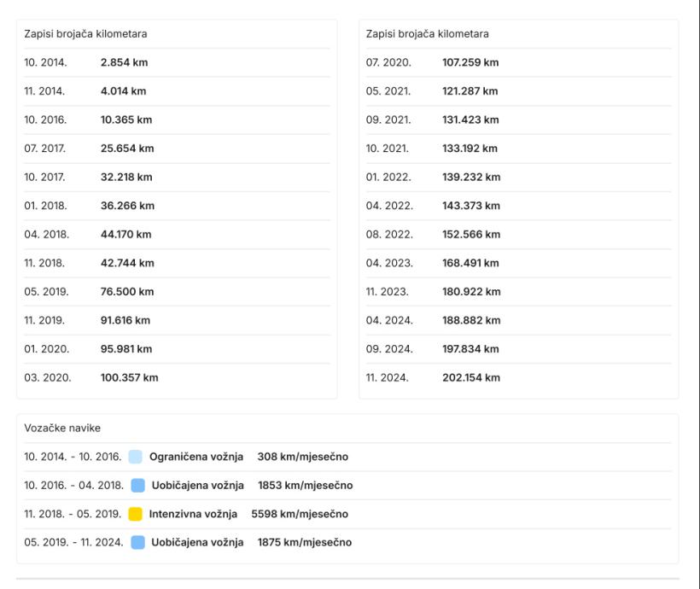Click the 202.154 km final reading
The height and width of the screenshot is (589, 700).
pos(471,377)
